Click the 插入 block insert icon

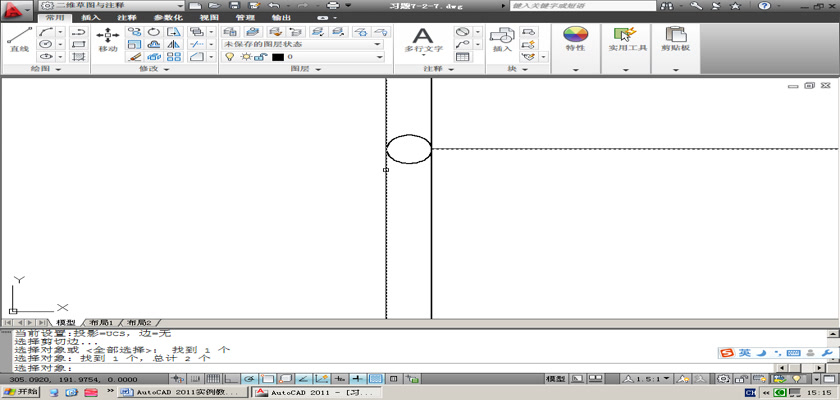click(x=501, y=40)
